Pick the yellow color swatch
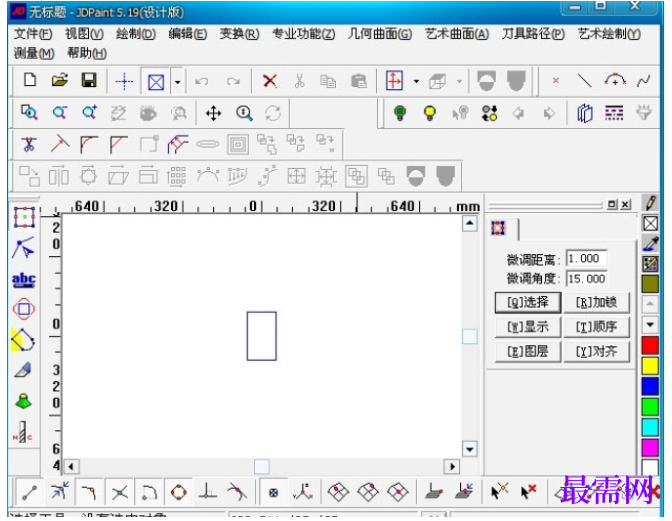The height and width of the screenshot is (521, 672). 650,366
